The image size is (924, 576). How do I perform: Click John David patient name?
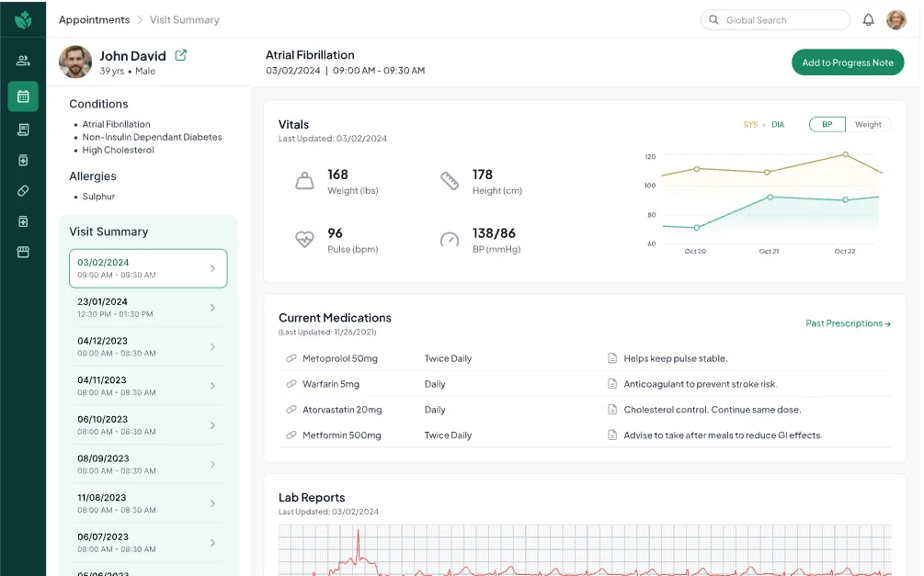pos(132,55)
